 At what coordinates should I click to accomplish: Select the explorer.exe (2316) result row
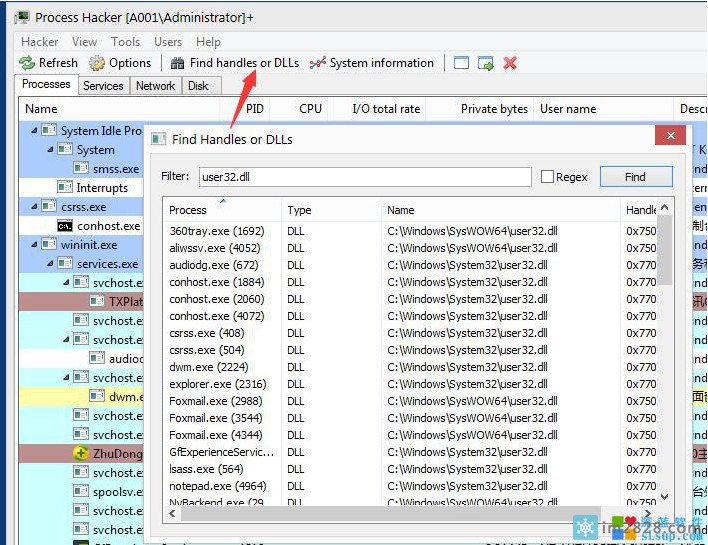(x=218, y=384)
